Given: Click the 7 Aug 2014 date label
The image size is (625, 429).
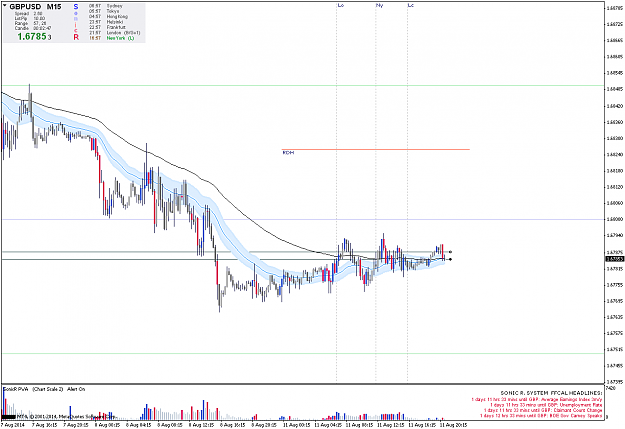Looking at the screenshot, I should coord(13,425).
